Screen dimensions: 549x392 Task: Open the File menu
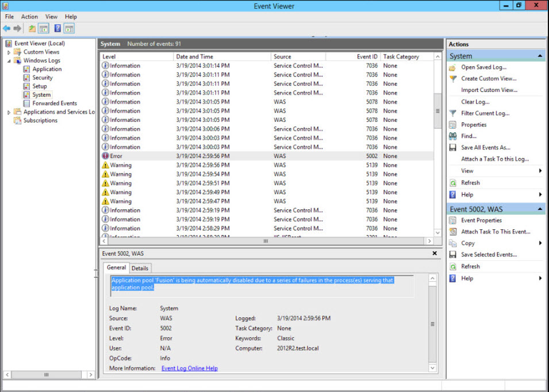9,17
